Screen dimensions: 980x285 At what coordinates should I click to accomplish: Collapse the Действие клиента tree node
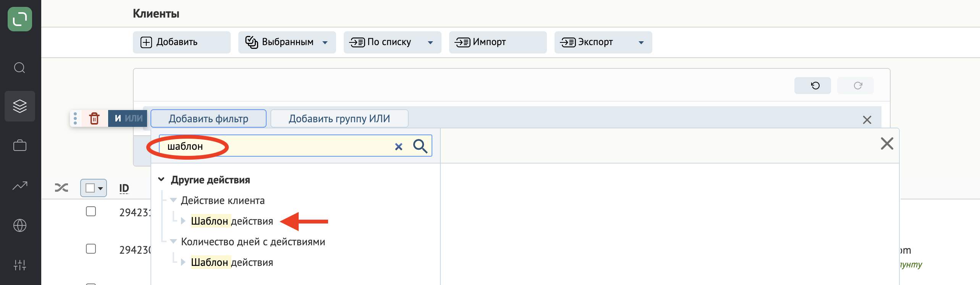click(x=173, y=200)
